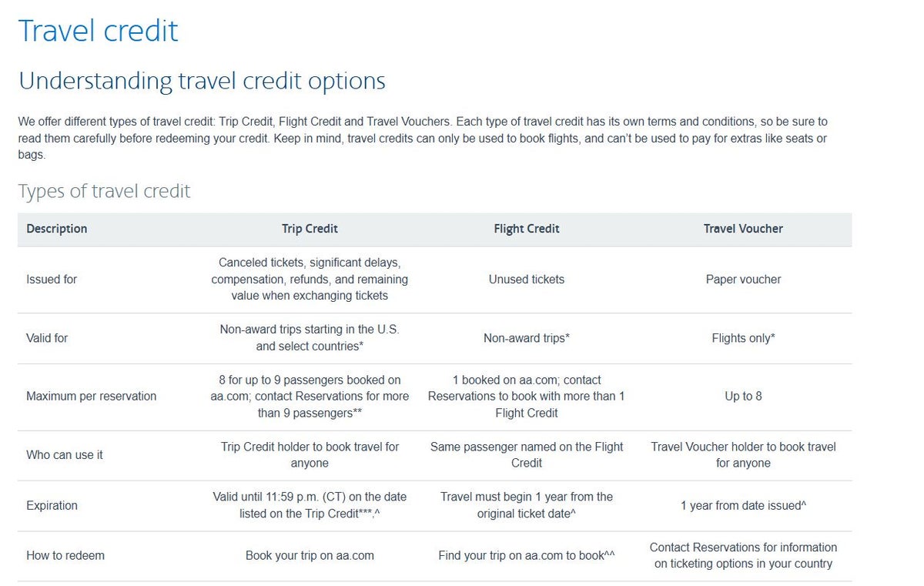Click the "Understanding travel credit options" heading
The image size is (924, 586).
tap(202, 81)
